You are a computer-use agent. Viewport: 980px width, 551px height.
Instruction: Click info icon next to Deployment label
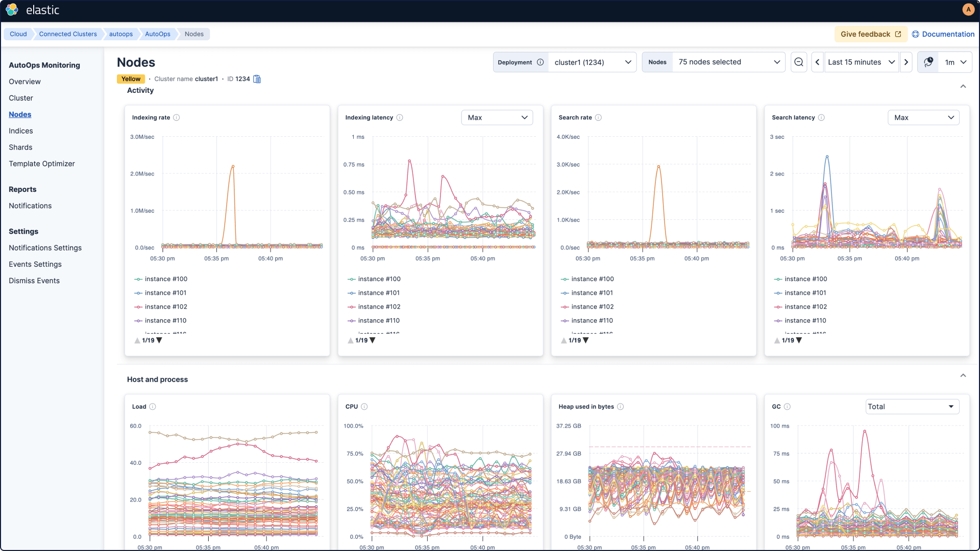pyautogui.click(x=540, y=62)
